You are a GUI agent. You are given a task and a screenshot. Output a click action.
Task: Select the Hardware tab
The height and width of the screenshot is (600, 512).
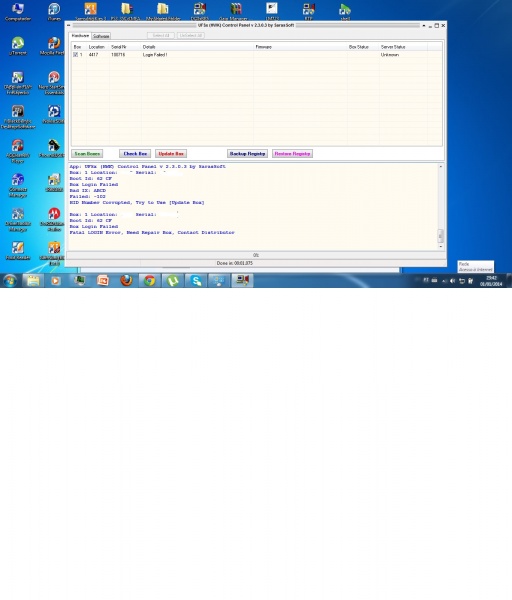pos(80,36)
